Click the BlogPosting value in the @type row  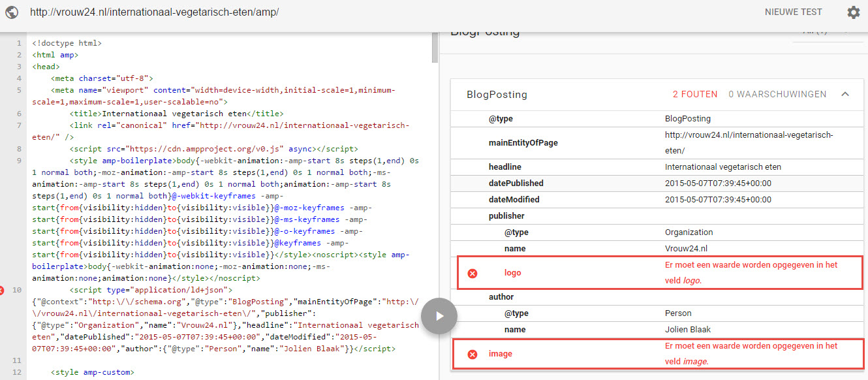pyautogui.click(x=688, y=119)
